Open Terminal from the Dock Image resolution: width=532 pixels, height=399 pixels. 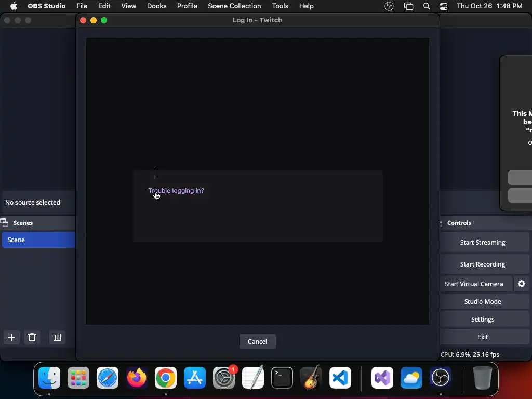pos(282,378)
